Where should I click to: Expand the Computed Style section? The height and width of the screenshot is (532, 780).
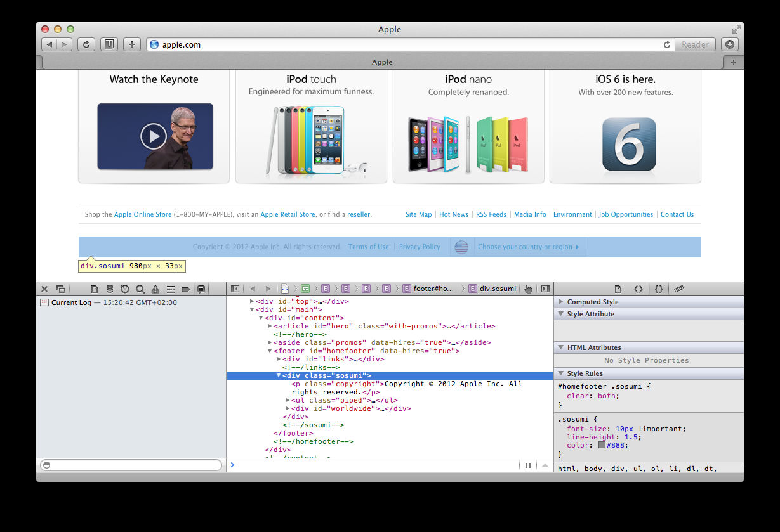[561, 302]
